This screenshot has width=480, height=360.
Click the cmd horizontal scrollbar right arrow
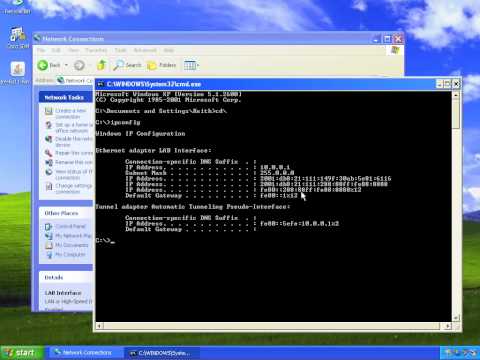(x=448, y=326)
